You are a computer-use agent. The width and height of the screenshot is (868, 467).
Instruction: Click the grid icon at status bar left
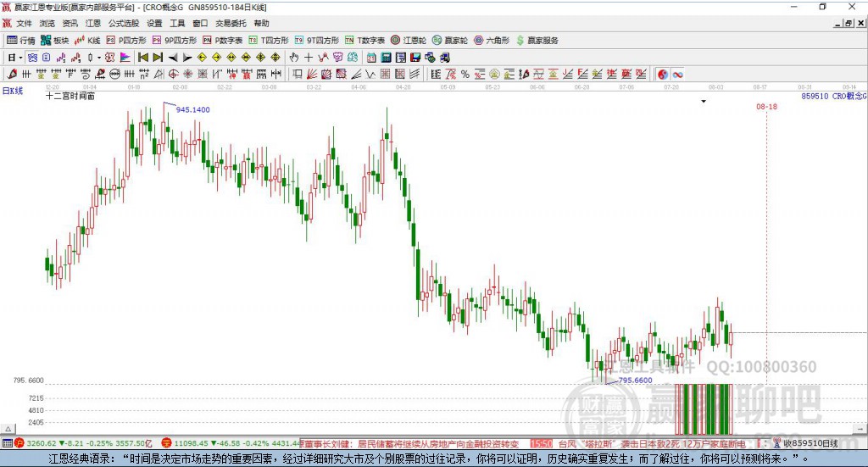[x=7, y=443]
